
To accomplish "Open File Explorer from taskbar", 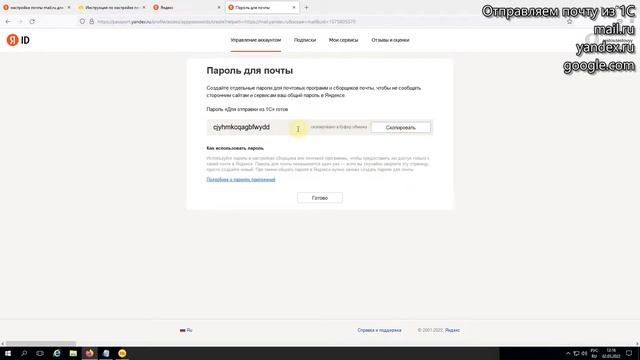I will coord(73,353).
